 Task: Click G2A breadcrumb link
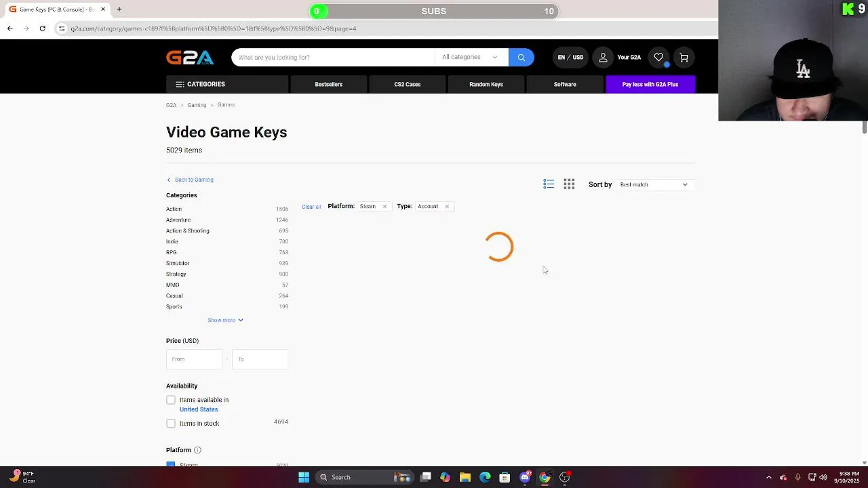point(171,105)
